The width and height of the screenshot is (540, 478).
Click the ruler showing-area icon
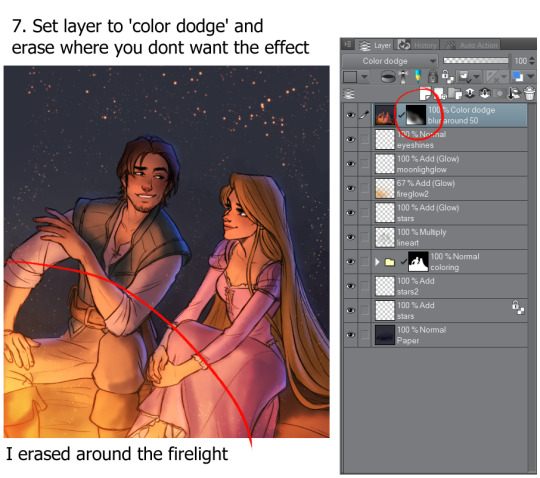(x=492, y=76)
